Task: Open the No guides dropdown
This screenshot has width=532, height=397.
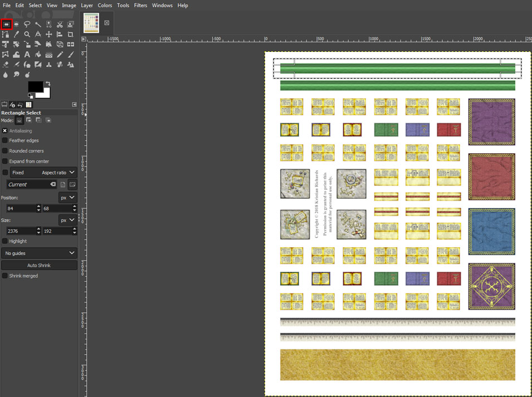Action: 39,253
